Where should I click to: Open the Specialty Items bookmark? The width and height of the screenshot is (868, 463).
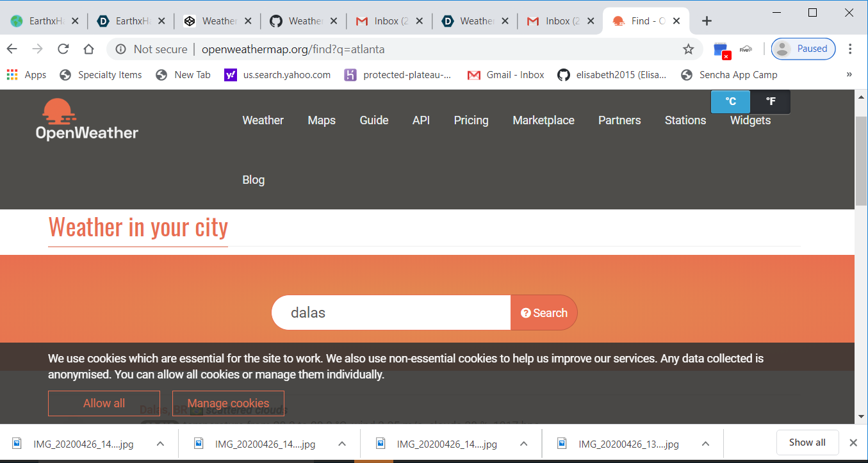coord(101,75)
